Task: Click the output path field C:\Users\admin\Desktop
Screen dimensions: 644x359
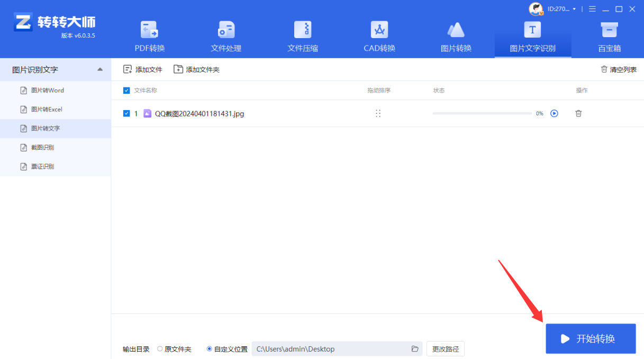Action: (337, 349)
